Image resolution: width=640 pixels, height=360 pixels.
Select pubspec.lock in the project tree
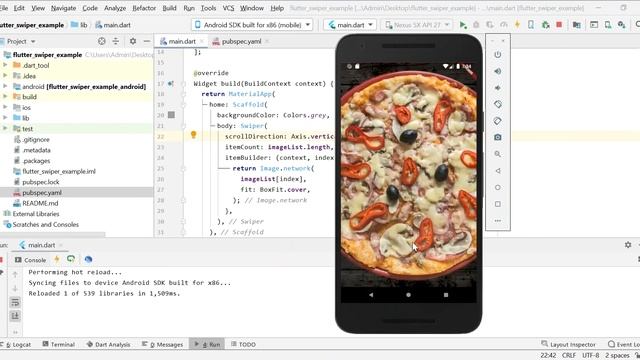coord(40,182)
